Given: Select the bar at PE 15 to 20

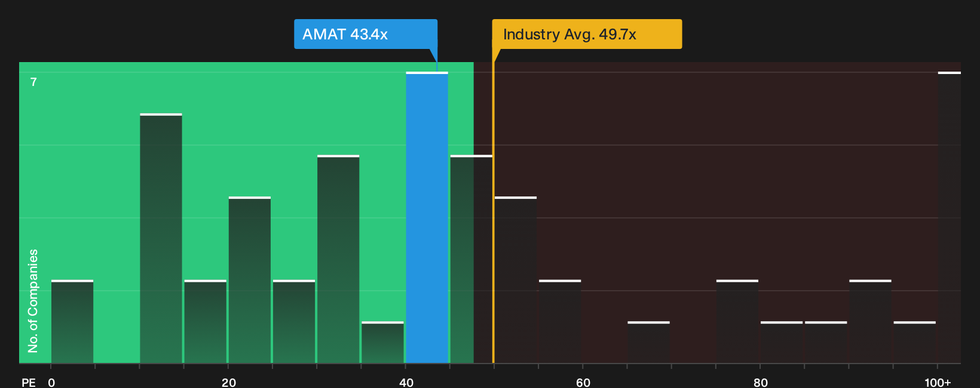Looking at the screenshot, I should tap(206, 321).
